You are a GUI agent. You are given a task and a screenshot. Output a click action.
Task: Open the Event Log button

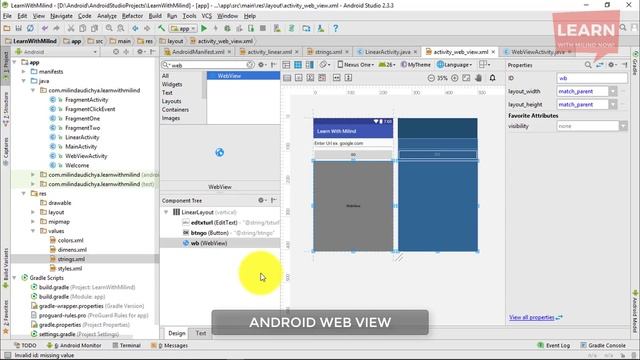(x=554, y=345)
